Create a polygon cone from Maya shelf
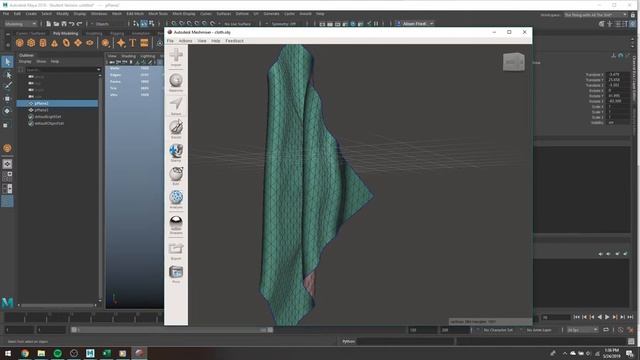Image resolution: width=640 pixels, height=360 pixels. click(x=55, y=43)
